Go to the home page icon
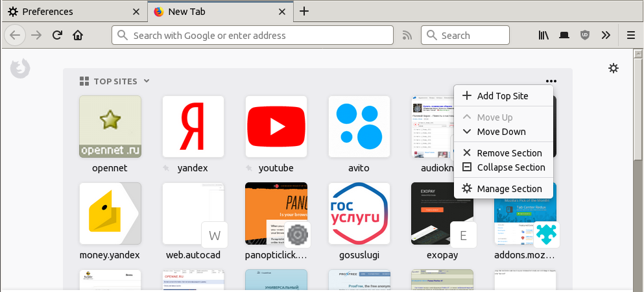Image resolution: width=644 pixels, height=292 pixels. pyautogui.click(x=78, y=35)
